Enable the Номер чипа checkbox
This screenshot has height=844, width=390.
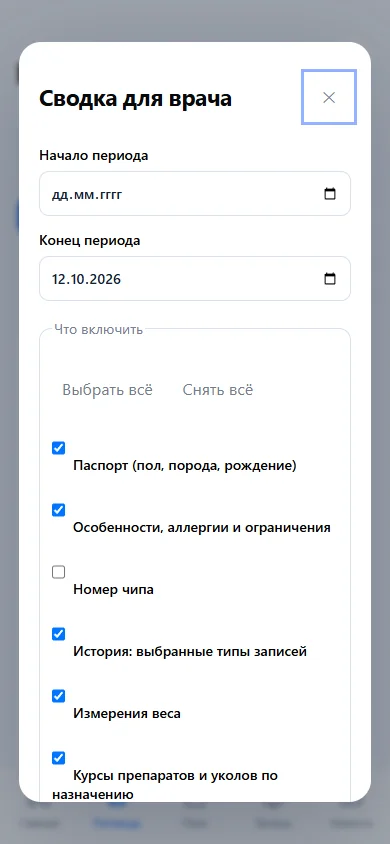tap(59, 572)
